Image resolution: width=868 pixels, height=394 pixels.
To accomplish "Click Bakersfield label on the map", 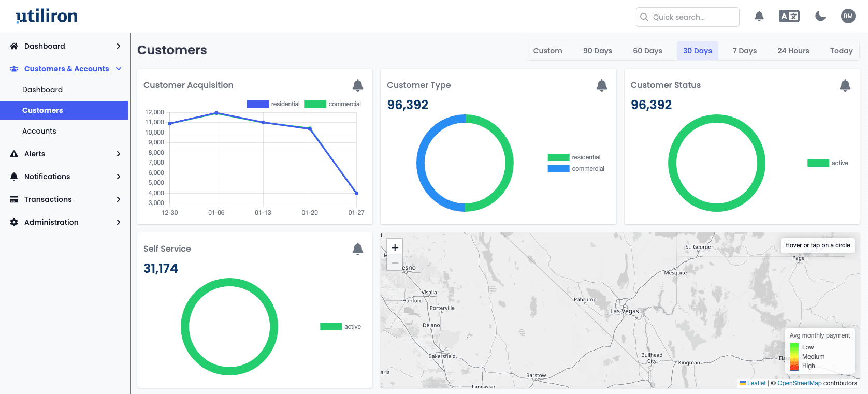I will [442, 356].
